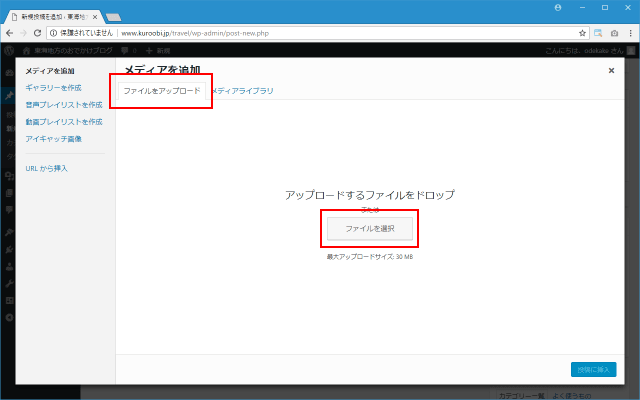Click the URL address bar field
The height and width of the screenshot is (400, 640).
tap(317, 33)
